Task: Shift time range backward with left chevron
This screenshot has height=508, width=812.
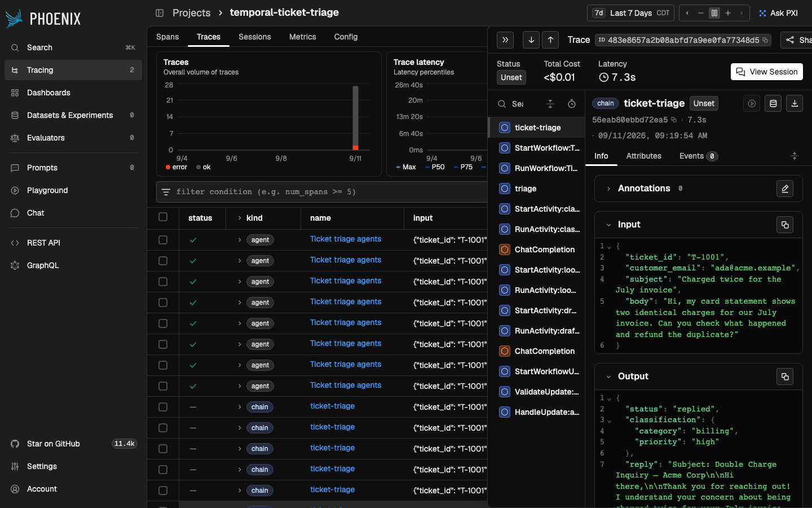Action: click(687, 13)
